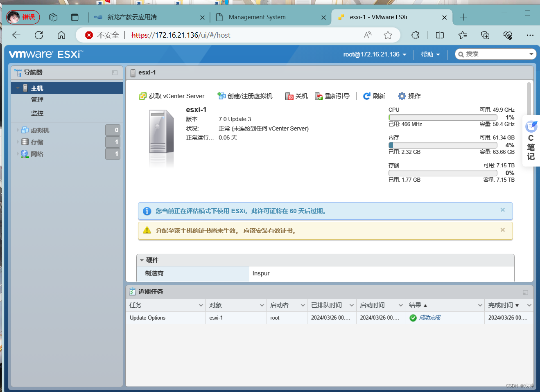Click the CPU usage progress bar
540x392 pixels.
coord(443,117)
